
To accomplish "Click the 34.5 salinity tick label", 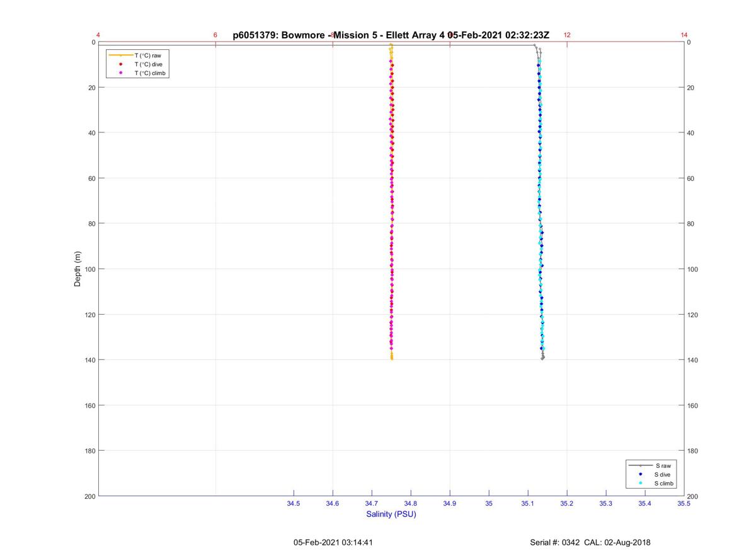I will coord(294,504).
